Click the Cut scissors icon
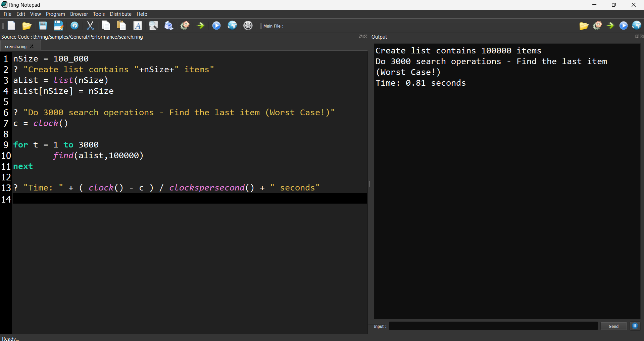Image resolution: width=644 pixels, height=341 pixels. coord(90,26)
